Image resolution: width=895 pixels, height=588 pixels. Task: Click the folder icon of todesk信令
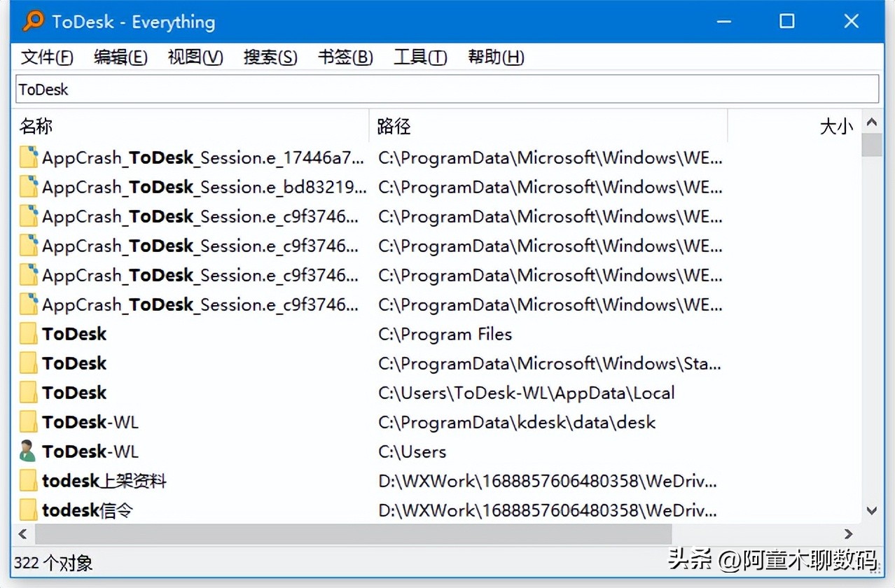point(28,510)
